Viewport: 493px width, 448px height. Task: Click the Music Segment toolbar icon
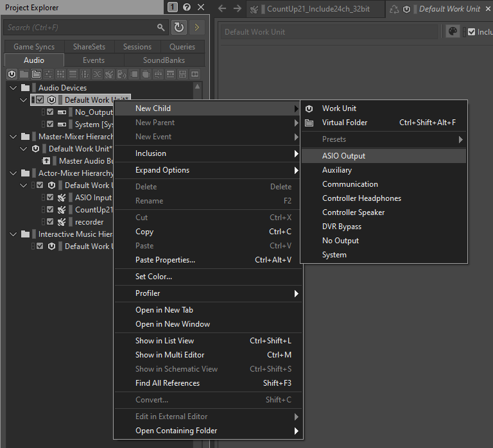click(183, 74)
